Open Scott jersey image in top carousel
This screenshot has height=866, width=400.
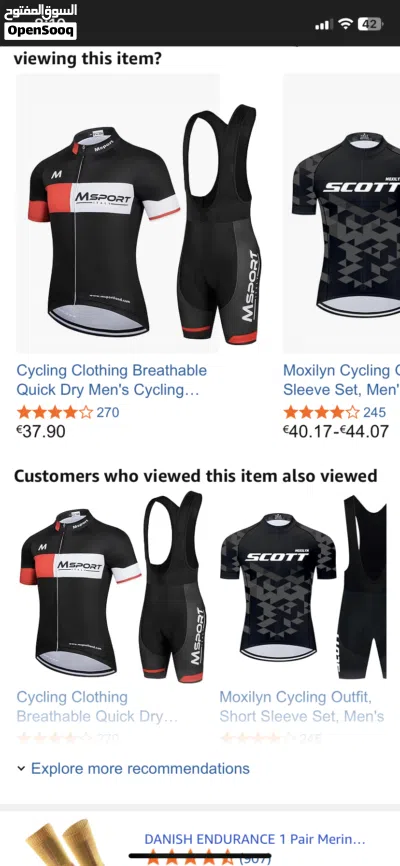[342, 213]
